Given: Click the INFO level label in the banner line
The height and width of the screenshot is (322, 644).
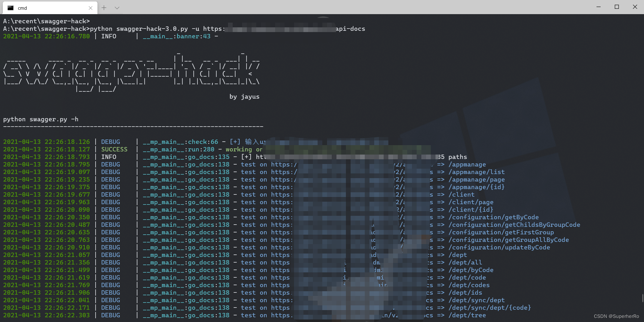Looking at the screenshot, I should 108,36.
